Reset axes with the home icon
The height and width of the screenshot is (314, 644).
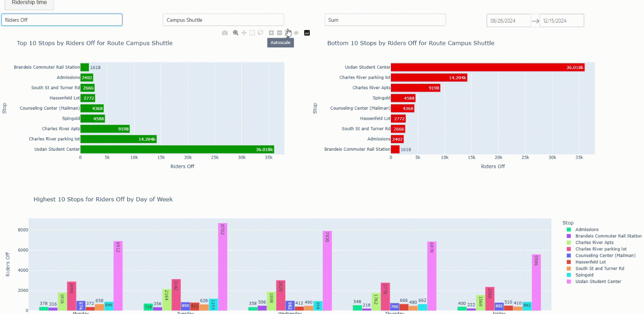pyautogui.click(x=296, y=33)
